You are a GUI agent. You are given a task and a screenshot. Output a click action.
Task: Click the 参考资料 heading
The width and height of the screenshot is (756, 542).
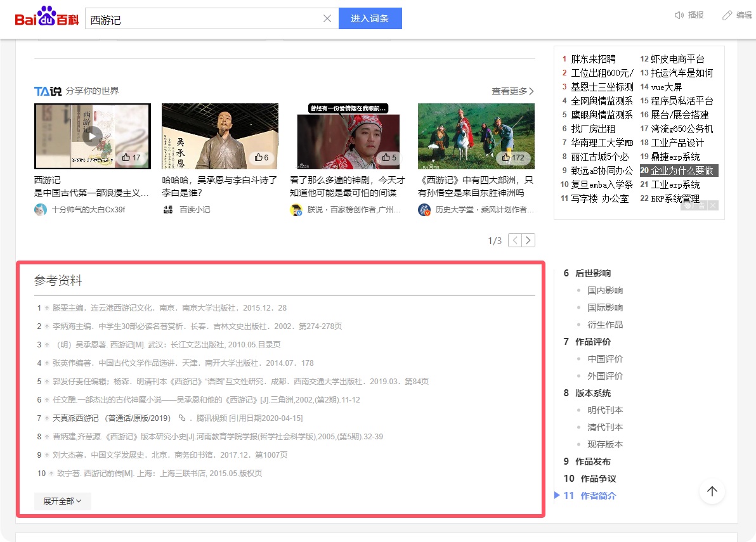[x=58, y=280]
